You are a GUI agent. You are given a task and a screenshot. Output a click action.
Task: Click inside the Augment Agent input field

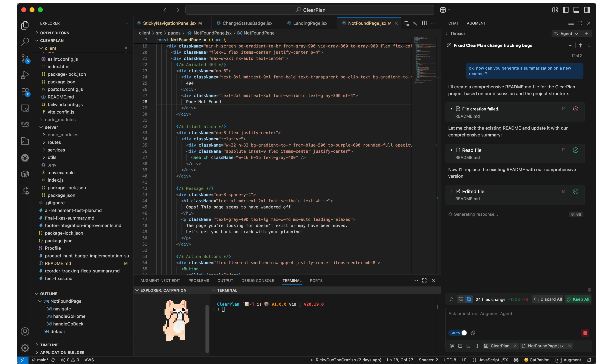519,319
